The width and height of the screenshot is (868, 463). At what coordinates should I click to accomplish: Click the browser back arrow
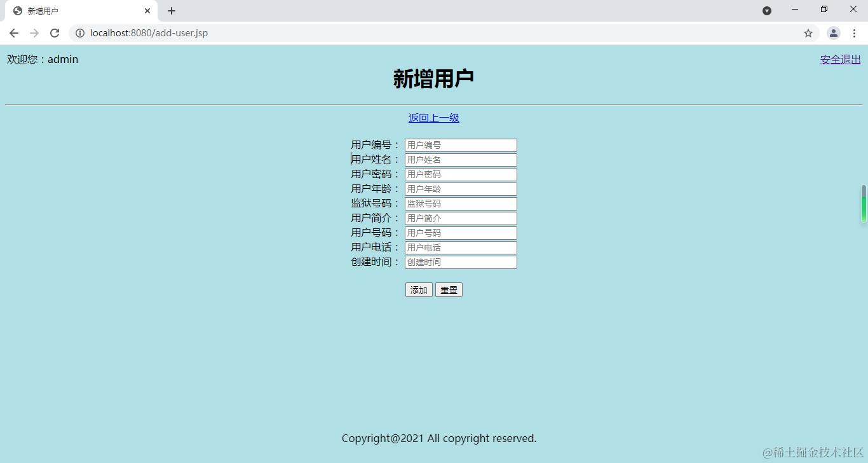(13, 33)
